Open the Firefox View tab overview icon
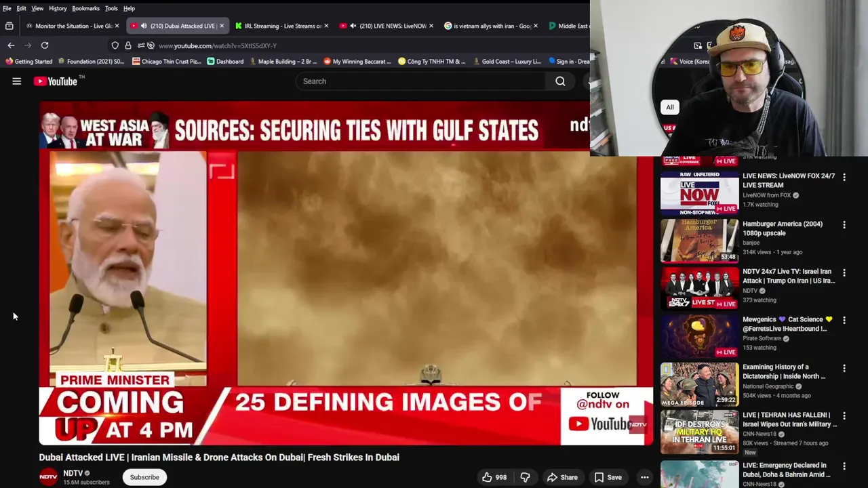Screen dimensions: 868x488 pyautogui.click(x=9, y=26)
